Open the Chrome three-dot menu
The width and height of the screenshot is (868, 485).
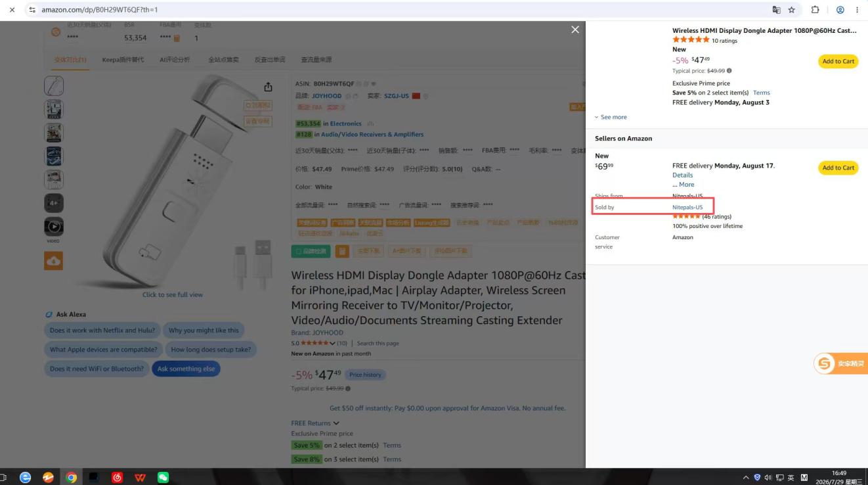coord(857,10)
